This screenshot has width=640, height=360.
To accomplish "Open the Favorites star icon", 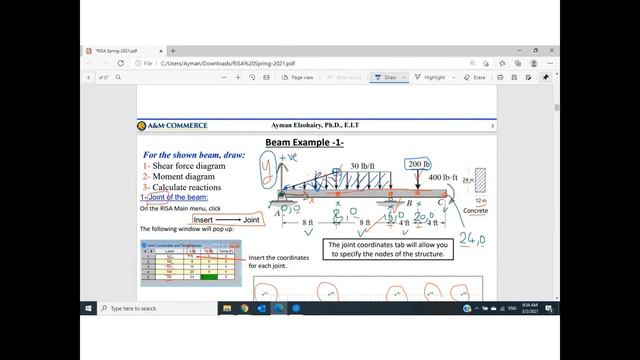I will pyautogui.click(x=502, y=63).
